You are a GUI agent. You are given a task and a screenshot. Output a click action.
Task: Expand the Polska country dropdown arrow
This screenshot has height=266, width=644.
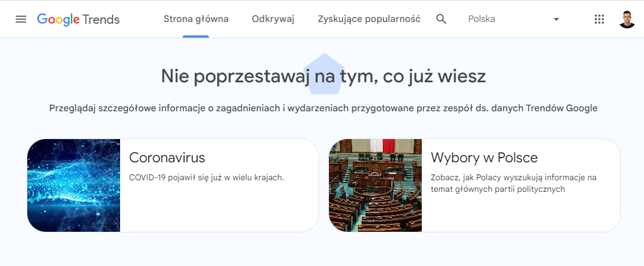[556, 19]
